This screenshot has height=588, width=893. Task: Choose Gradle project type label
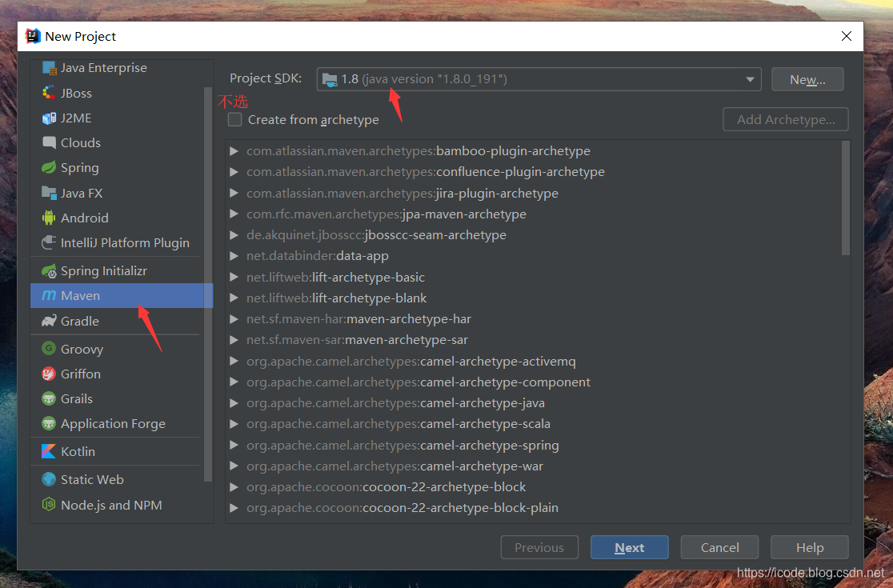tap(80, 321)
